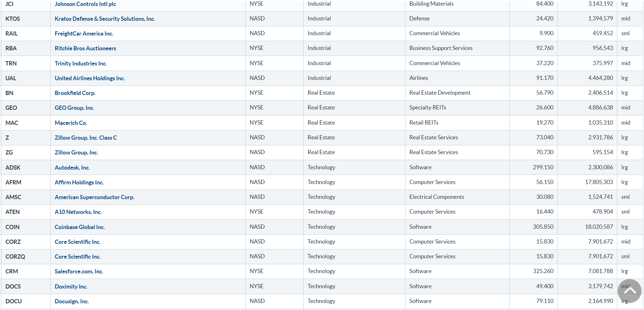Open Doximity Inc. link
Viewport: 644px width, 310px height.
click(x=71, y=286)
